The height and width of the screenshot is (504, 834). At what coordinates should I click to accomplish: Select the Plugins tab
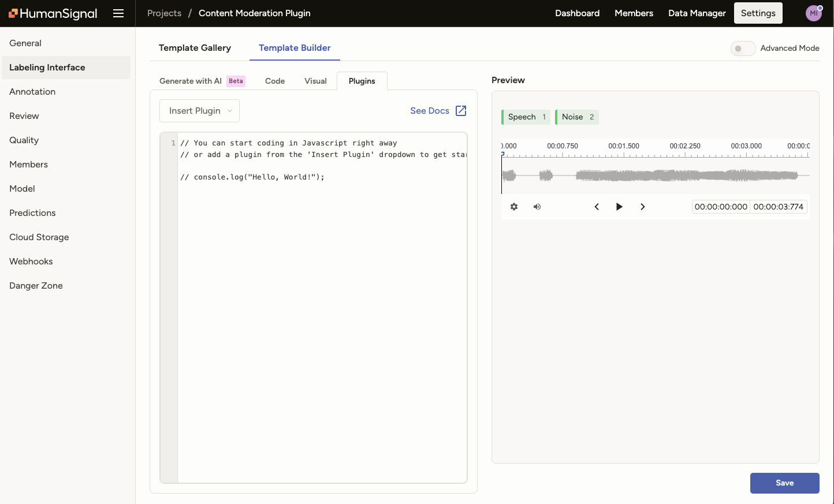pos(362,81)
